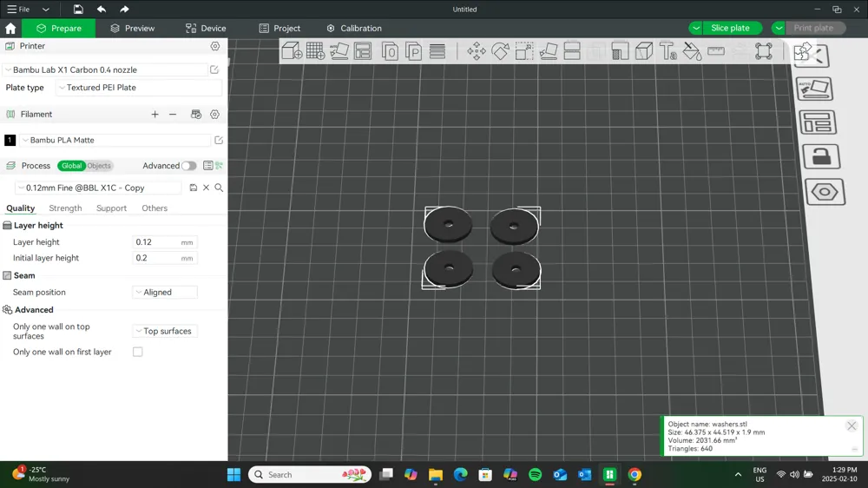The height and width of the screenshot is (488, 868).
Task: Save the process preset
Action: [x=194, y=188]
